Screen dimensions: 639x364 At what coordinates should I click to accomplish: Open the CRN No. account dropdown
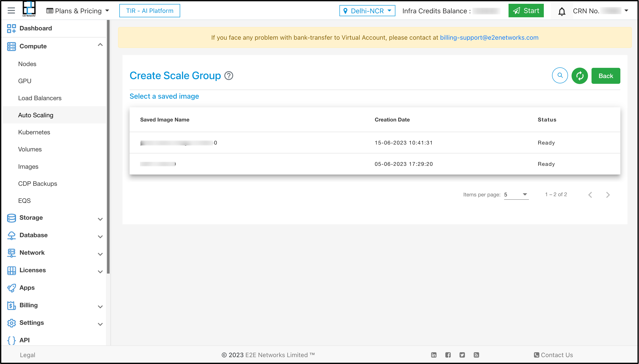[x=600, y=11]
